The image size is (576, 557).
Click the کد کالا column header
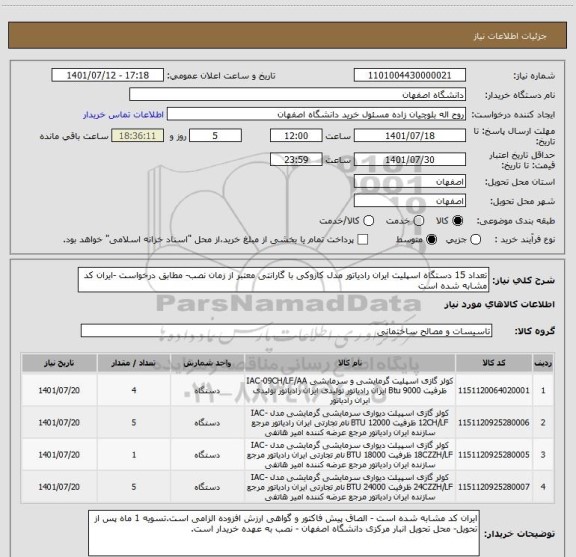[494, 363]
